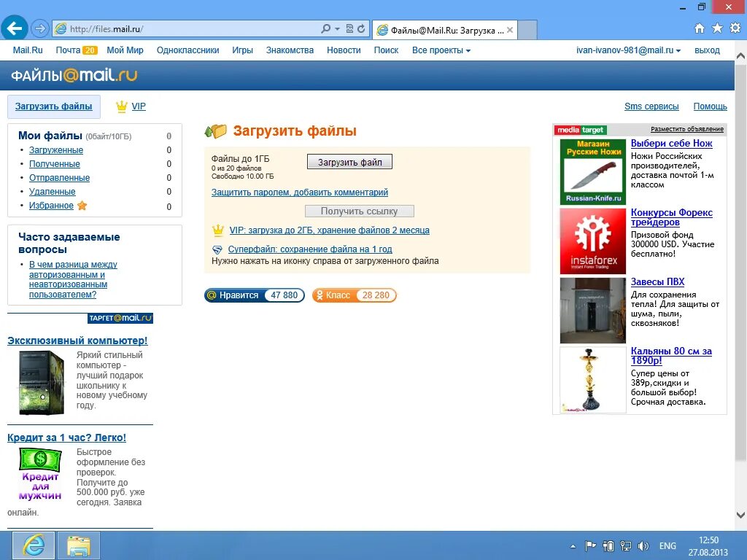
Task: Open Разместить объявление link
Action: pos(687,129)
